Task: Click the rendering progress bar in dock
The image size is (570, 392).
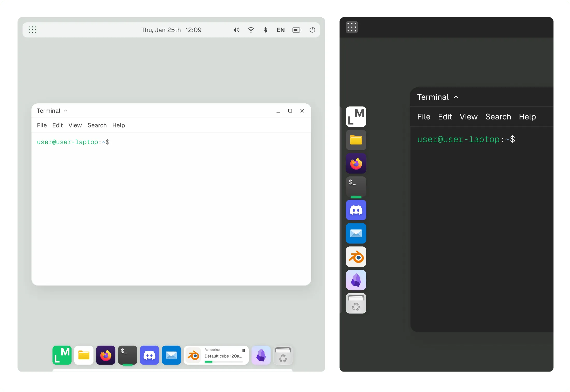Action: 223,362
